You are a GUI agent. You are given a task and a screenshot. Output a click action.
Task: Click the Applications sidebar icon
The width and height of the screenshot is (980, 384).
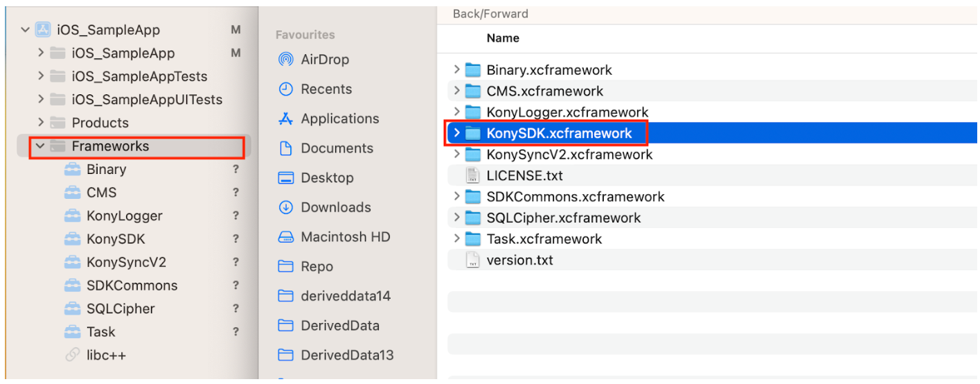coord(285,119)
